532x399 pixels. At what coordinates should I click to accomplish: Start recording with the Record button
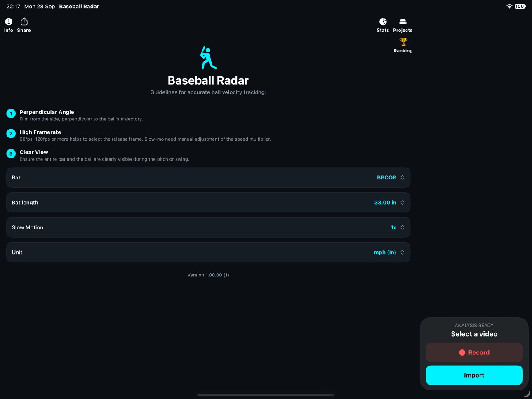[x=474, y=352]
